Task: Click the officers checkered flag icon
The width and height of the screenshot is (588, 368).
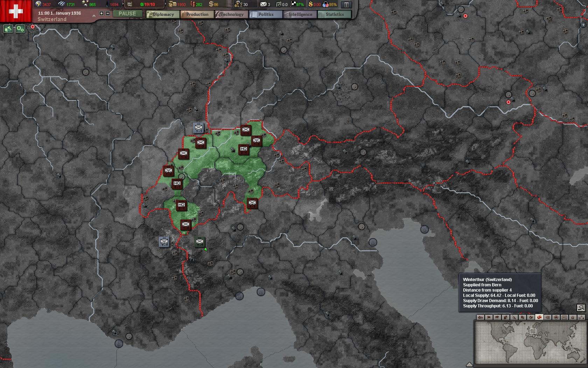Action: pyautogui.click(x=294, y=4)
